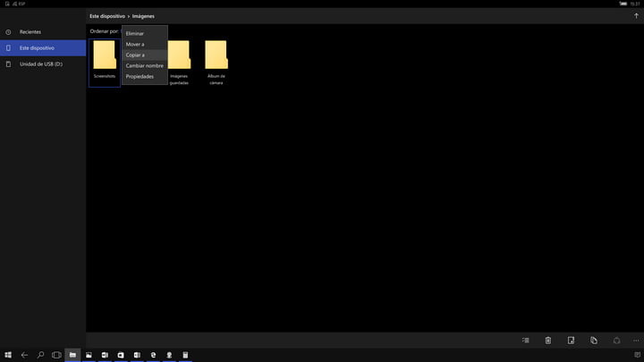The width and height of the screenshot is (644, 362).
Task: Click the move-to icon in bottom toolbar
Action: pos(571,341)
